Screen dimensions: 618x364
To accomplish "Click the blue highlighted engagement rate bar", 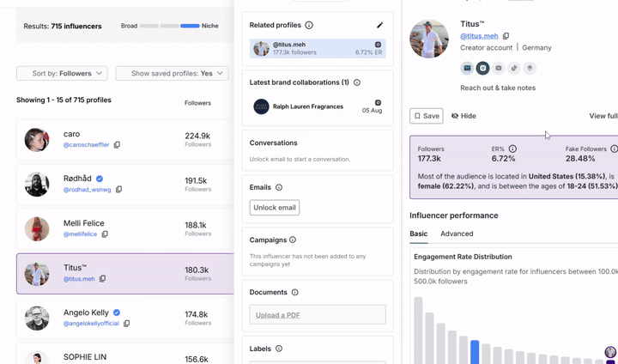I will 475,352.
